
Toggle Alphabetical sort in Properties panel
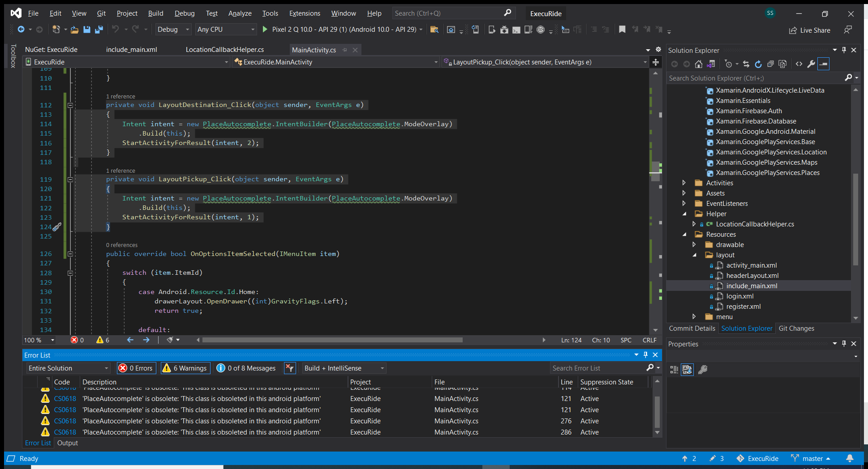[687, 370]
